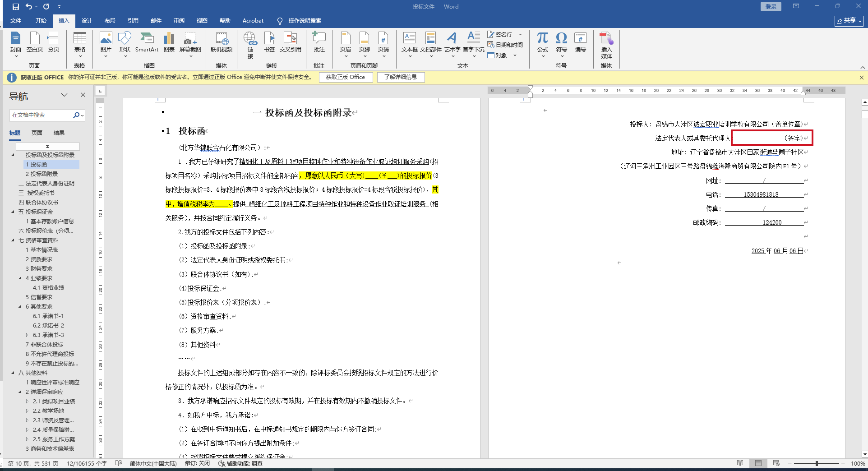Collapse the 4 业绩要求 heading
The image size is (868, 471).
[x=20, y=278]
